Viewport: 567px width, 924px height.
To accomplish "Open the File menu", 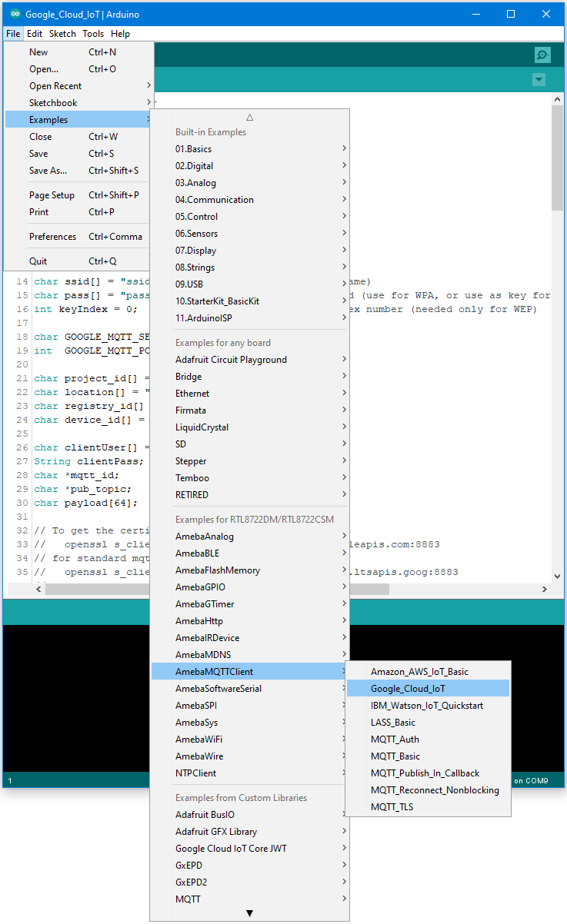I will [x=13, y=34].
